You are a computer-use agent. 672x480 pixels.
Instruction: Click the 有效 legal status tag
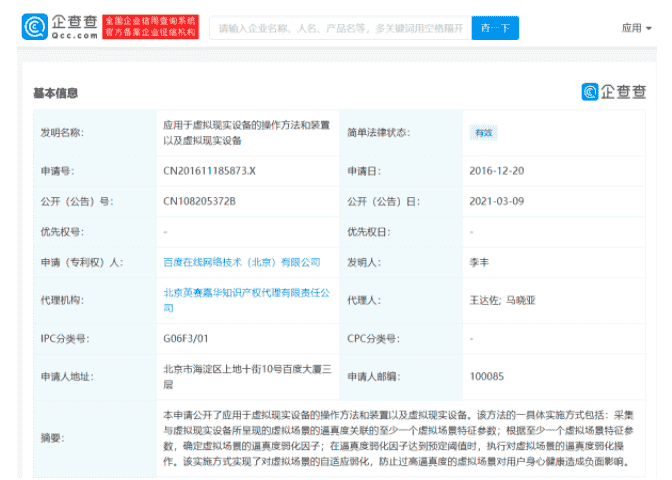point(483,133)
